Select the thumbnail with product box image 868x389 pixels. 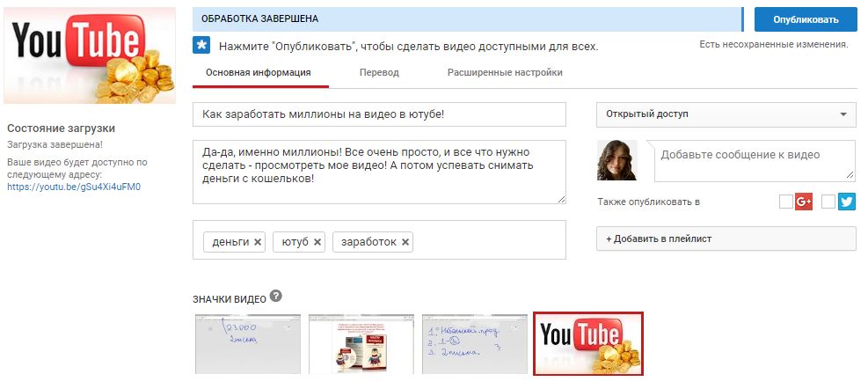[361, 343]
